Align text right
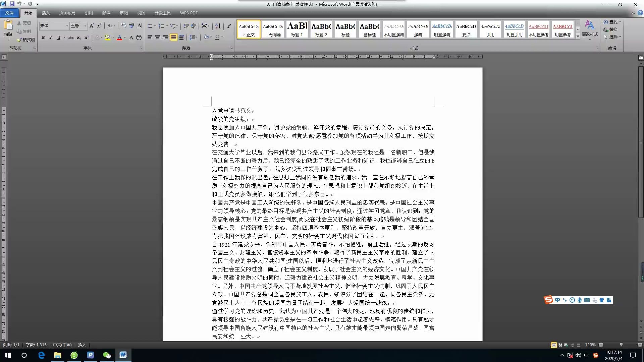Image resolution: width=644 pixels, height=362 pixels. pyautogui.click(x=166, y=37)
